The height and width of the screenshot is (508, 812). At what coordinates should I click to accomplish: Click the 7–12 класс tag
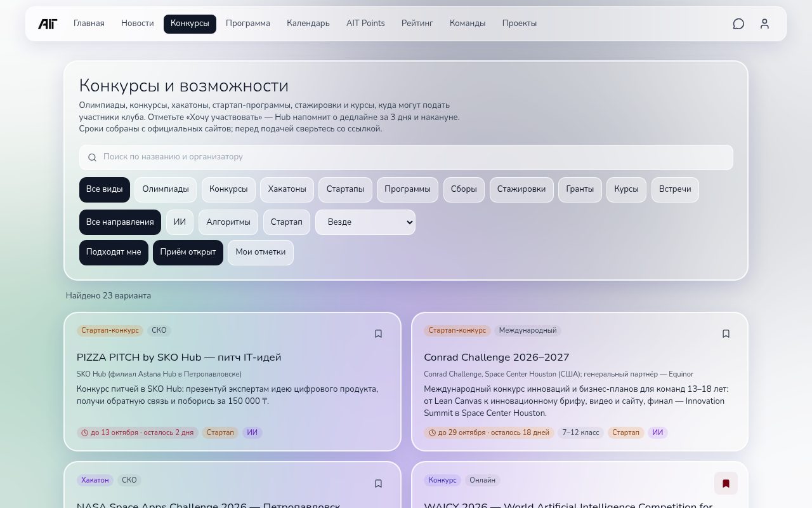[581, 433]
